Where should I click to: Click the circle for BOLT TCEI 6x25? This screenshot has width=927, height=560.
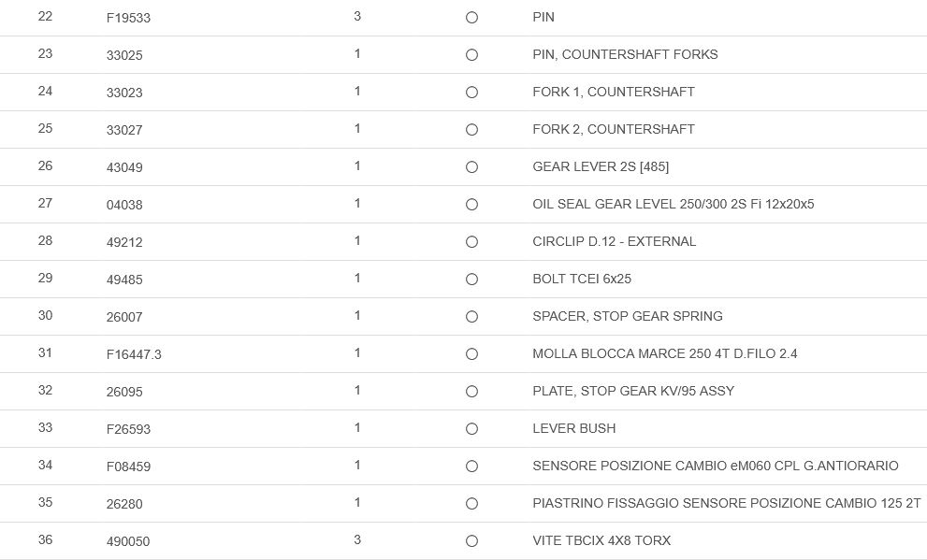pyautogui.click(x=471, y=280)
